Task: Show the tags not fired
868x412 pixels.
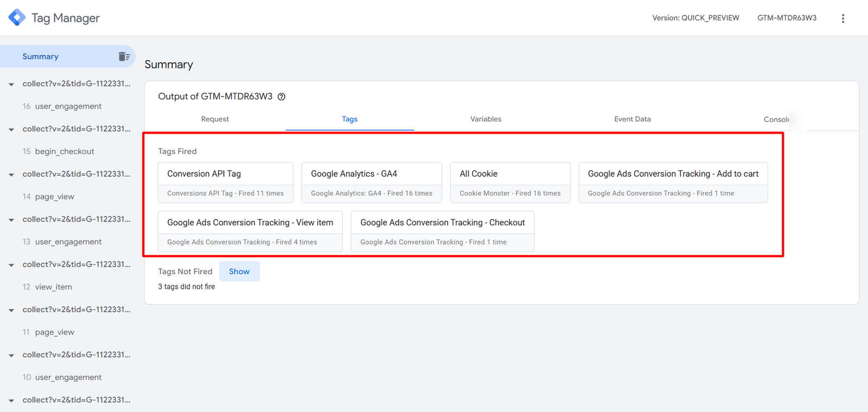Action: click(x=239, y=272)
